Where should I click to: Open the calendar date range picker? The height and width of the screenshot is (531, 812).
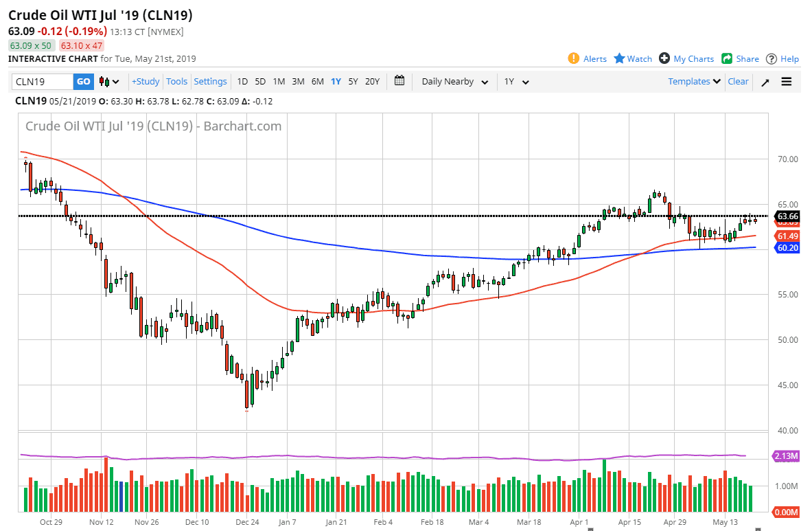[x=399, y=81]
